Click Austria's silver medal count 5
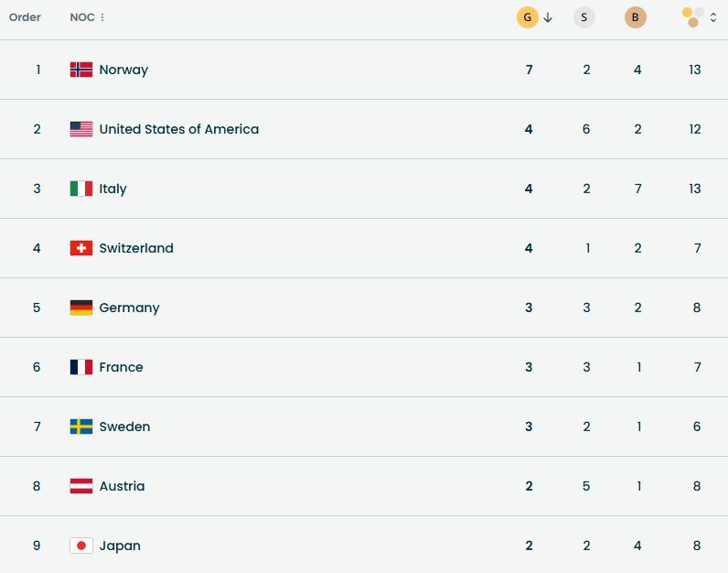 coord(586,486)
